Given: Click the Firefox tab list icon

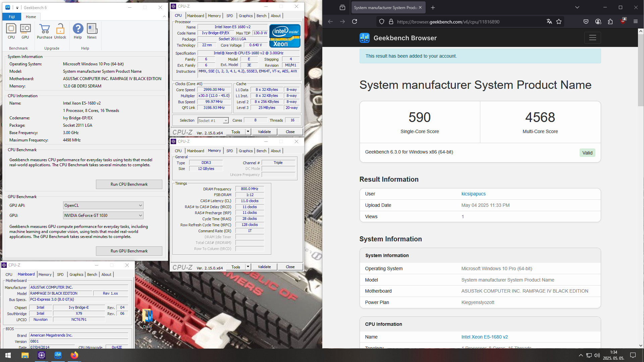Looking at the screenshot, I should 342,7.
